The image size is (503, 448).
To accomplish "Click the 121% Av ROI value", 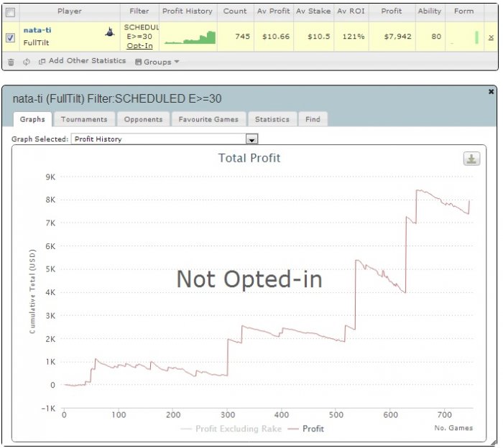I will pos(354,37).
